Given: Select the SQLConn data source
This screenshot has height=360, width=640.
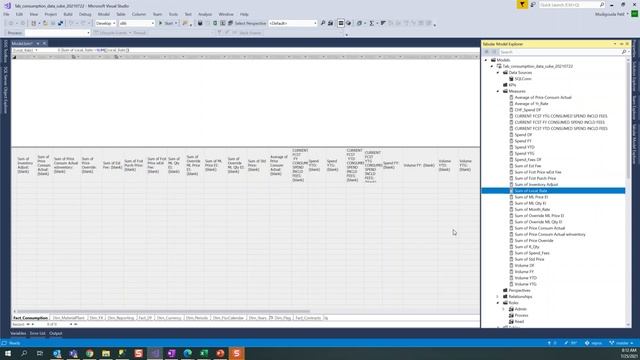Looking at the screenshot, I should point(522,79).
